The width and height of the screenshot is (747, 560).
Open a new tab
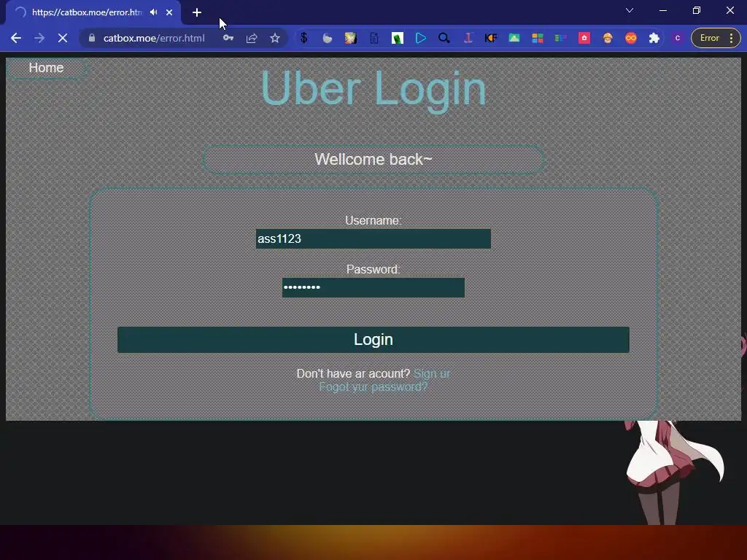coord(197,12)
